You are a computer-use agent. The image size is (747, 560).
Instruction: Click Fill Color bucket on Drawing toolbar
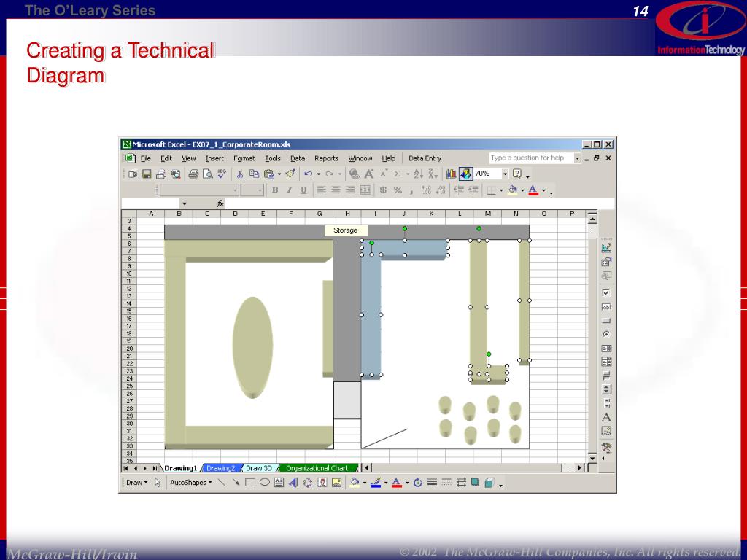pyautogui.click(x=354, y=483)
